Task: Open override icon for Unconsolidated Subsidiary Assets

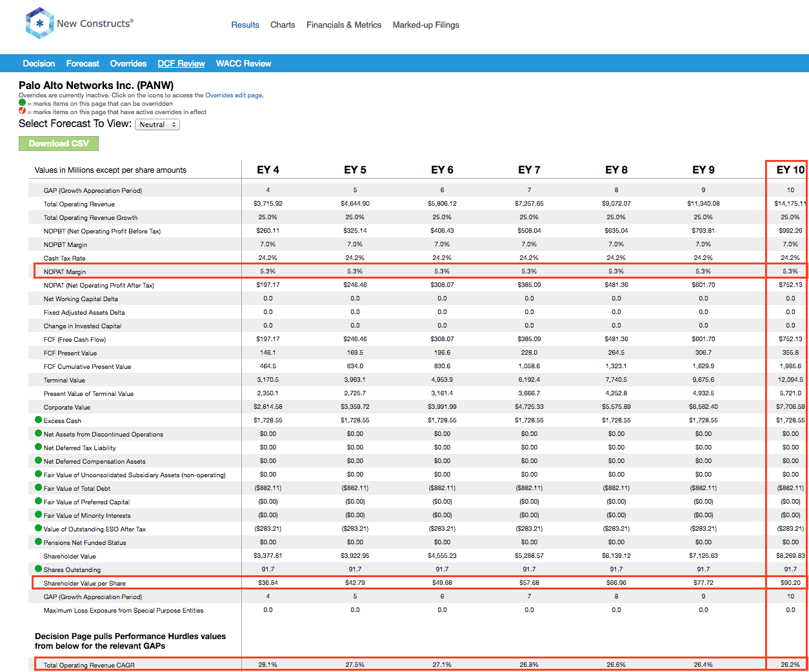Action: coord(39,474)
